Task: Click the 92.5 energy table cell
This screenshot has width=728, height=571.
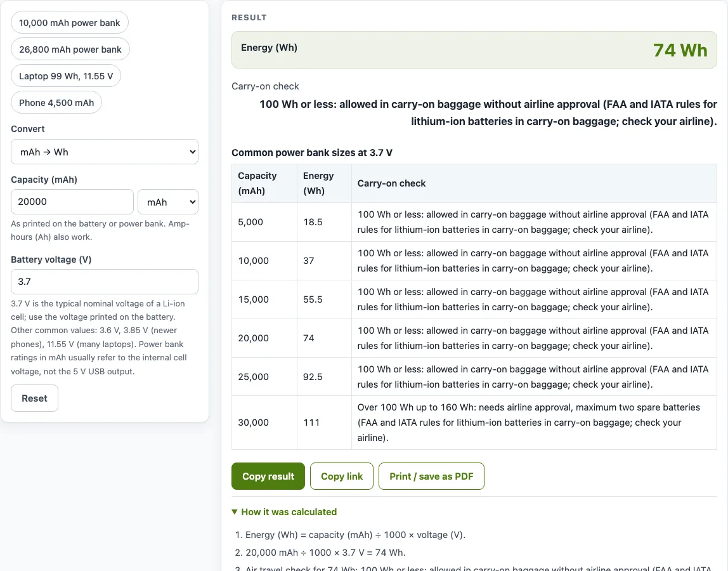Action: point(324,377)
